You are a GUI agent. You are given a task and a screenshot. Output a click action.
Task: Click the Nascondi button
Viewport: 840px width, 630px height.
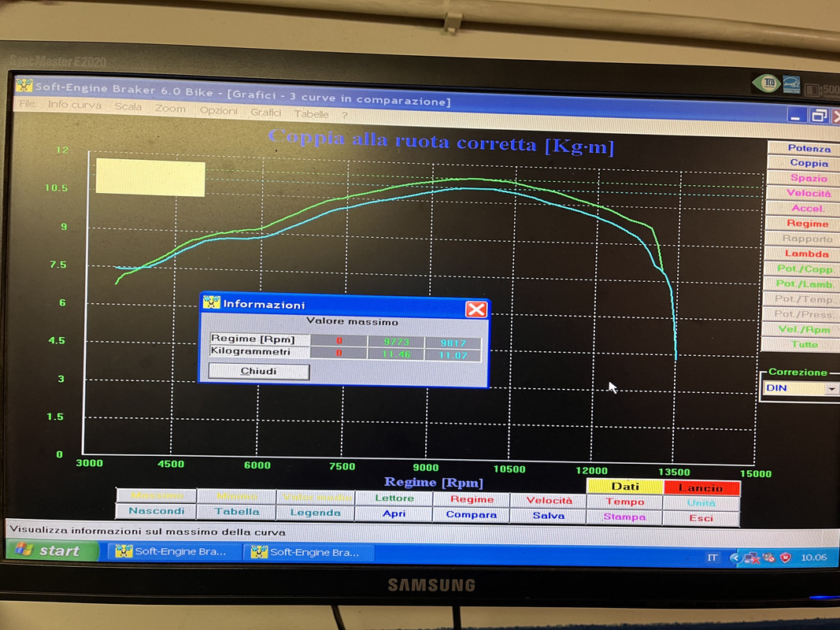click(x=157, y=511)
